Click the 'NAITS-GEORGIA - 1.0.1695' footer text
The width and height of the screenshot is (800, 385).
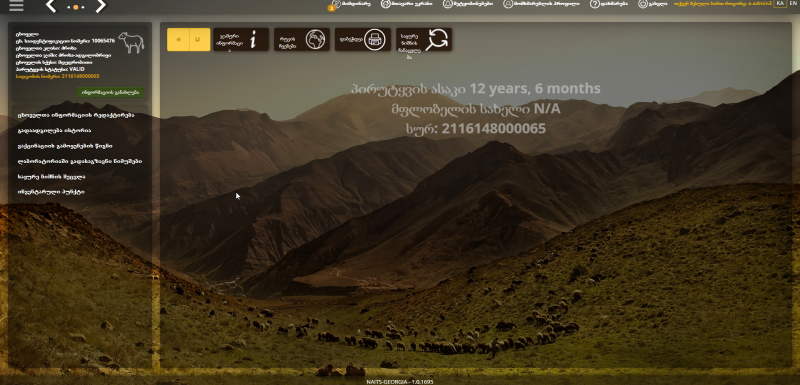(x=400, y=381)
